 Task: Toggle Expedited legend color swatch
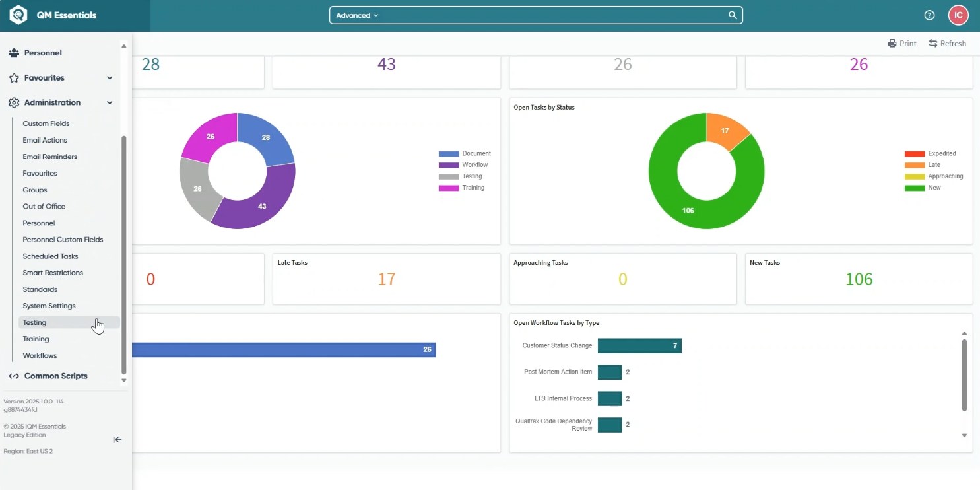pos(914,154)
